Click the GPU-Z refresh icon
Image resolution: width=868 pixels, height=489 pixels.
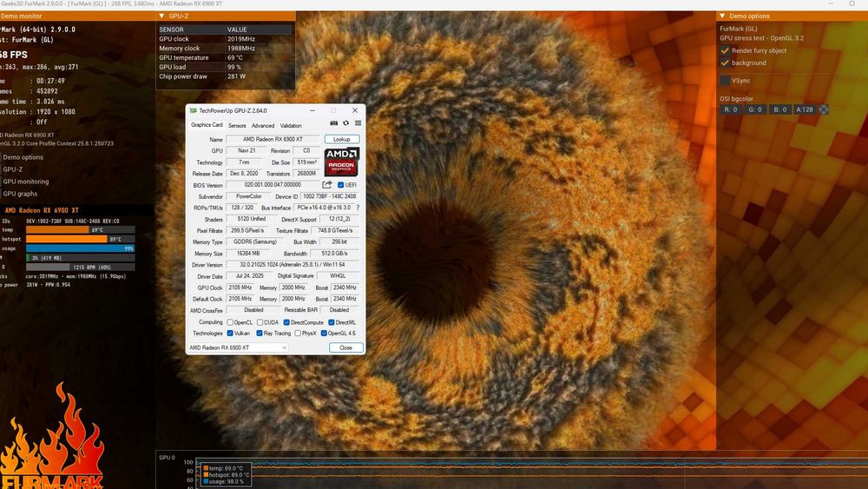coord(346,123)
